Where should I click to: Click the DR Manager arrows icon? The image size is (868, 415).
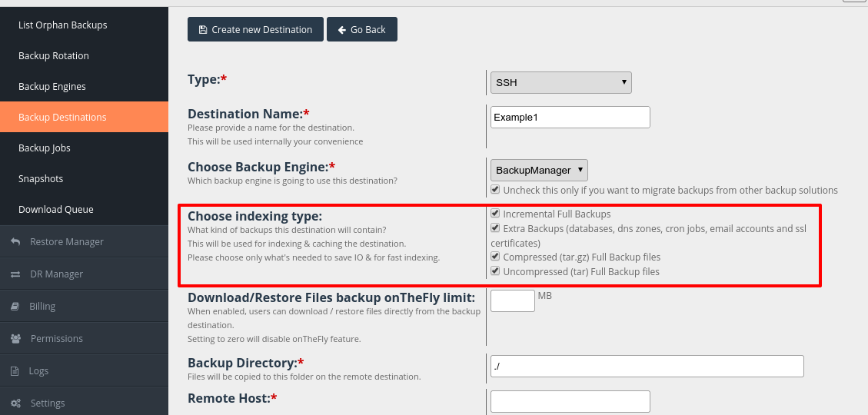coord(15,274)
